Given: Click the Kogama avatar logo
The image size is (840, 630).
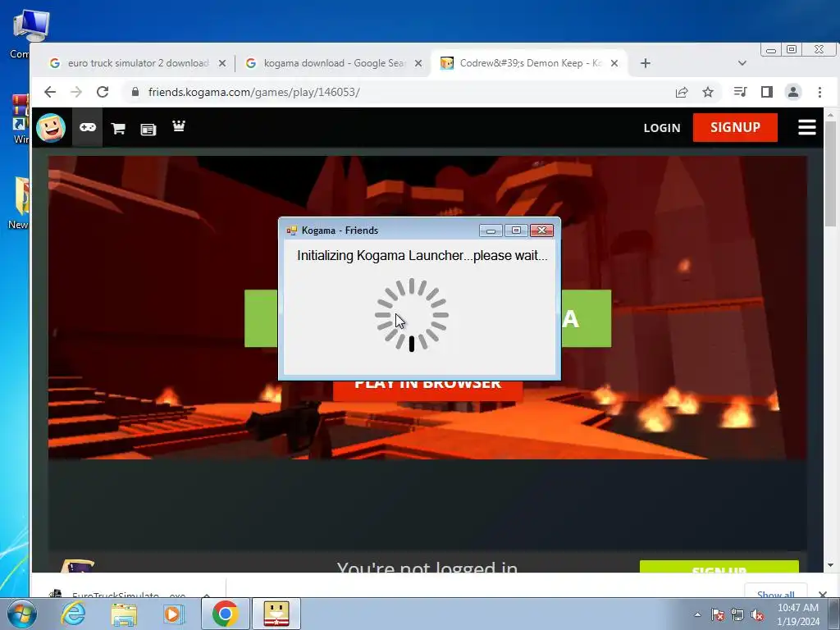Looking at the screenshot, I should click(51, 127).
